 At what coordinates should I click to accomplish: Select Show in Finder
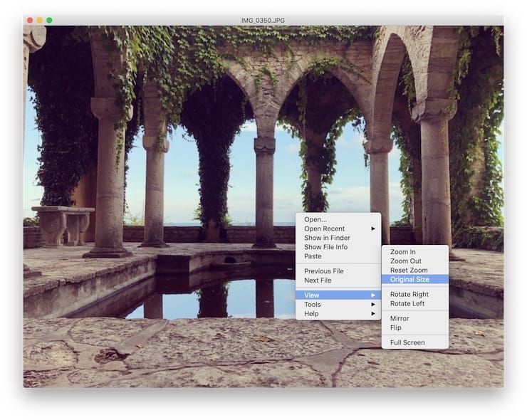point(338,238)
